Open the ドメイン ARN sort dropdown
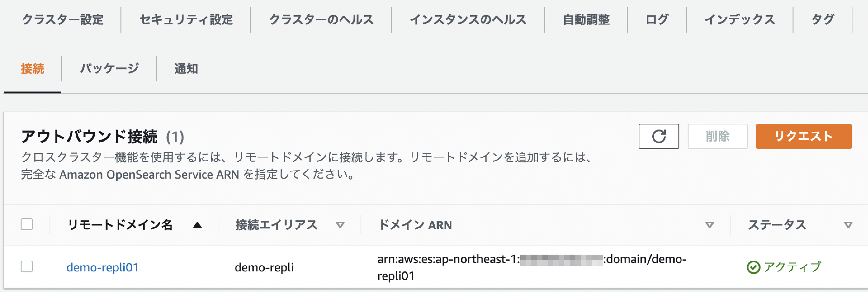 709,225
